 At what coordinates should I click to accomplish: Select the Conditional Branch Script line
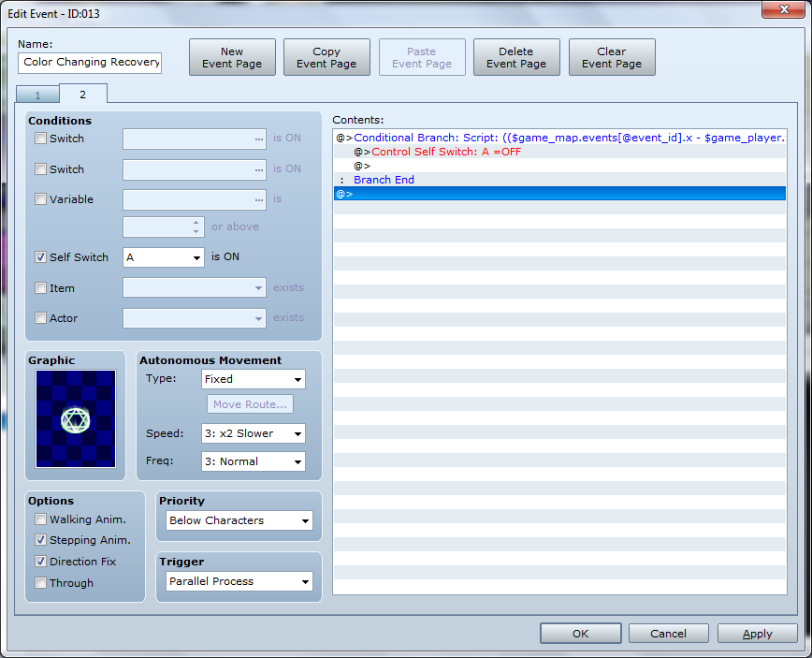[559, 138]
